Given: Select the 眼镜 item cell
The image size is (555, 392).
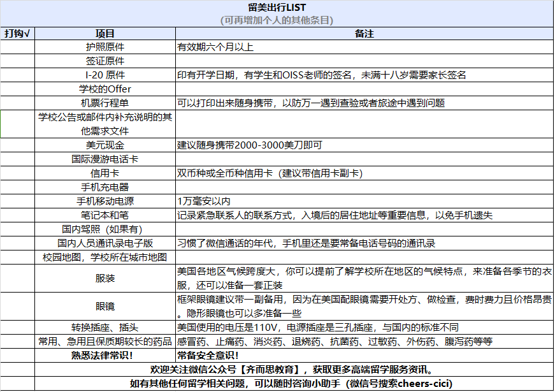Looking at the screenshot, I should click(105, 307).
